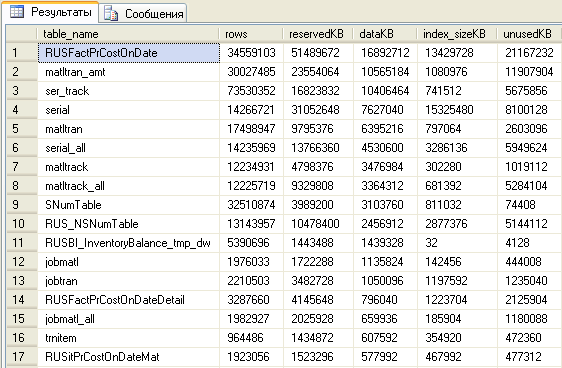Image resolution: width=562 pixels, height=368 pixels.
Task: Select rows value 5390696
Action: (x=252, y=243)
